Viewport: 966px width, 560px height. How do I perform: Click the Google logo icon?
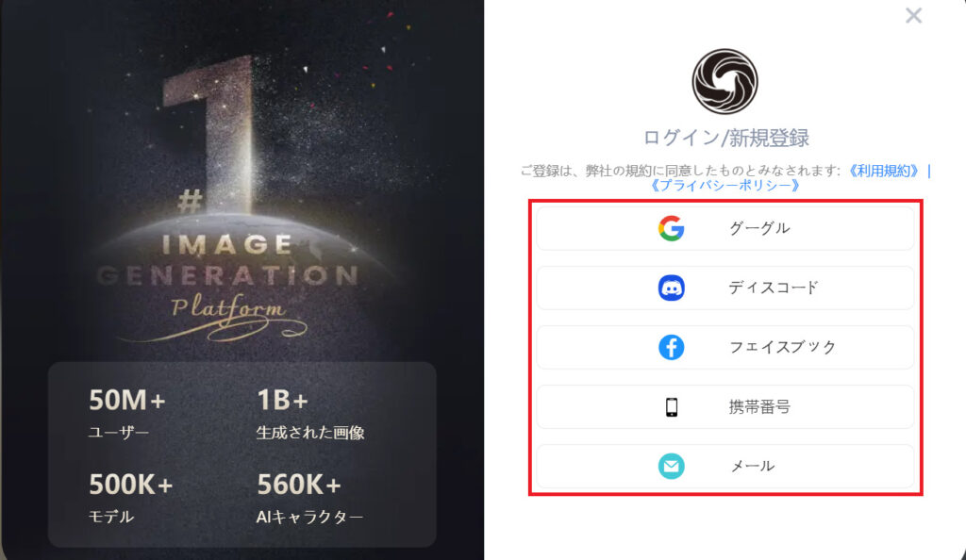click(x=671, y=228)
